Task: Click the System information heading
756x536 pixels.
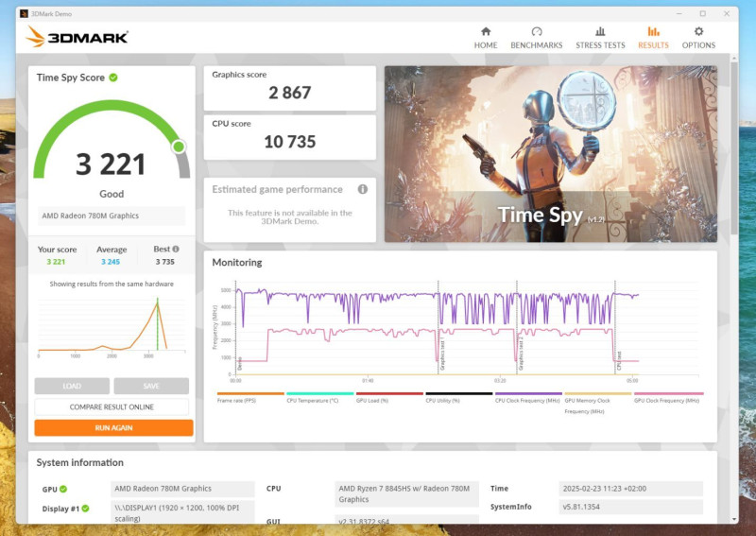Action: 80,462
